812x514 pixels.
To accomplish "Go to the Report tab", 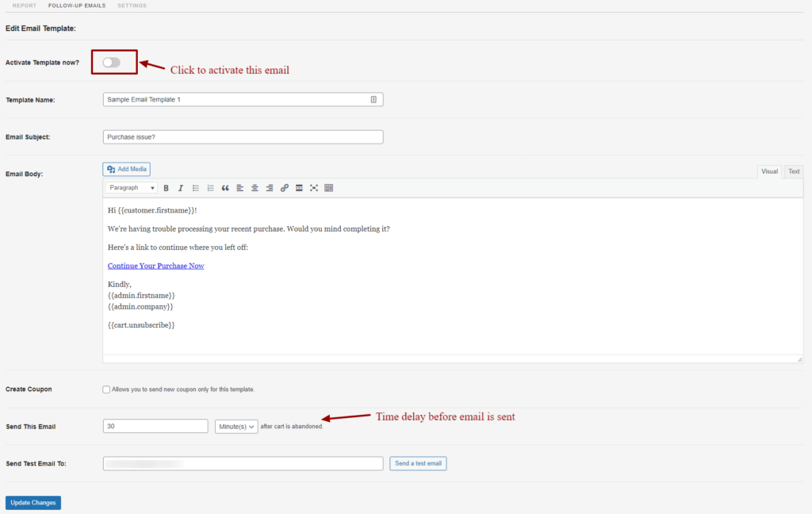I will (25, 6).
